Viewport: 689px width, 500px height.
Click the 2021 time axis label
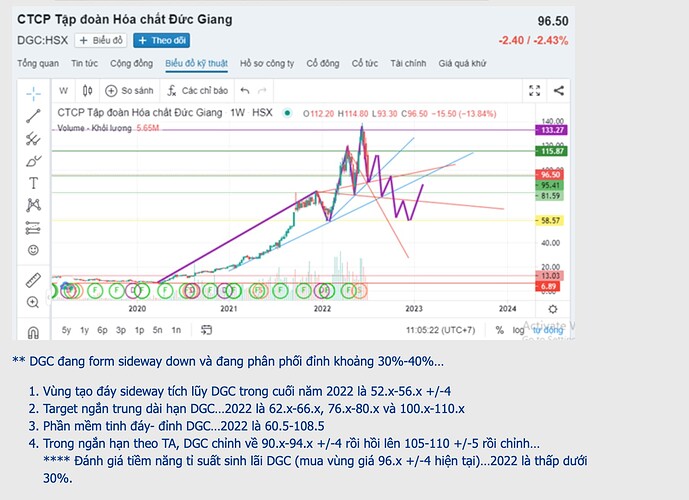[x=228, y=308]
